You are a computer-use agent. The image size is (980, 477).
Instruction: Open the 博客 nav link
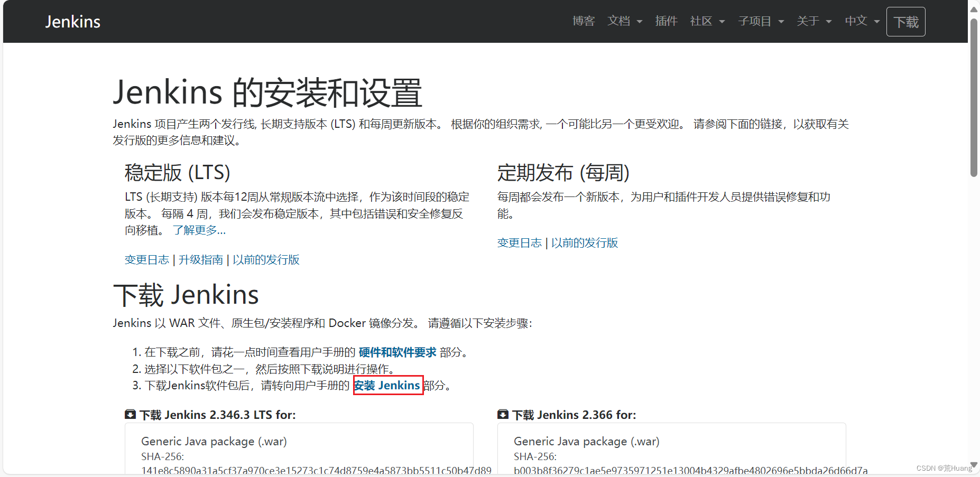(x=584, y=21)
